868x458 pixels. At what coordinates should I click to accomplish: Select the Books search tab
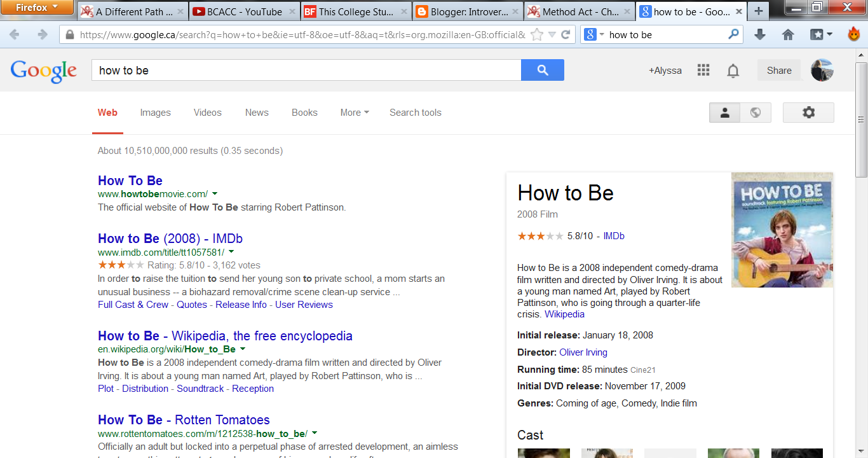click(x=304, y=113)
